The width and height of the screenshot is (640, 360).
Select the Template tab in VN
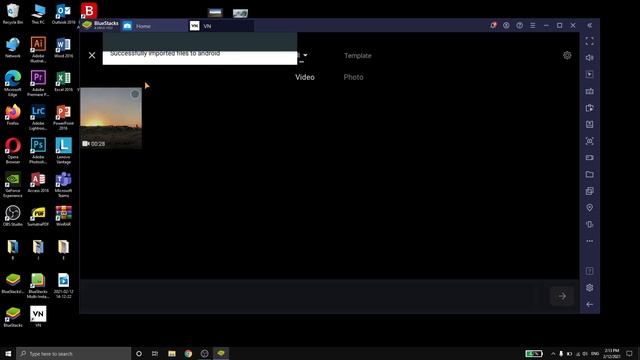point(358,56)
